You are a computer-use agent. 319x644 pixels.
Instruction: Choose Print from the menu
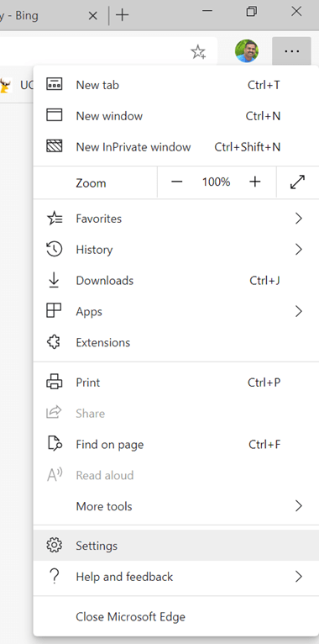coord(176,383)
